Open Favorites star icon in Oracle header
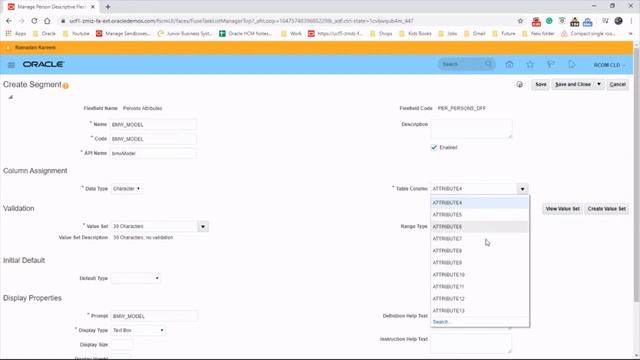 [x=530, y=64]
